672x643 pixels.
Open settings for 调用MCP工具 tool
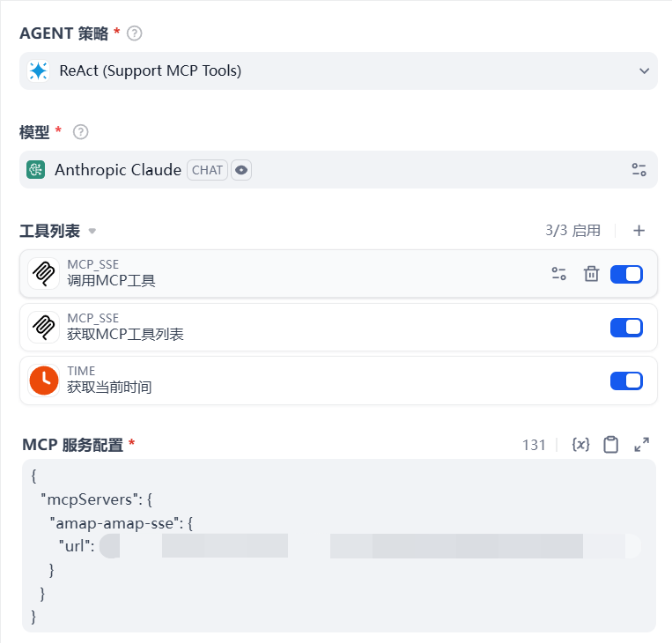[x=558, y=274]
